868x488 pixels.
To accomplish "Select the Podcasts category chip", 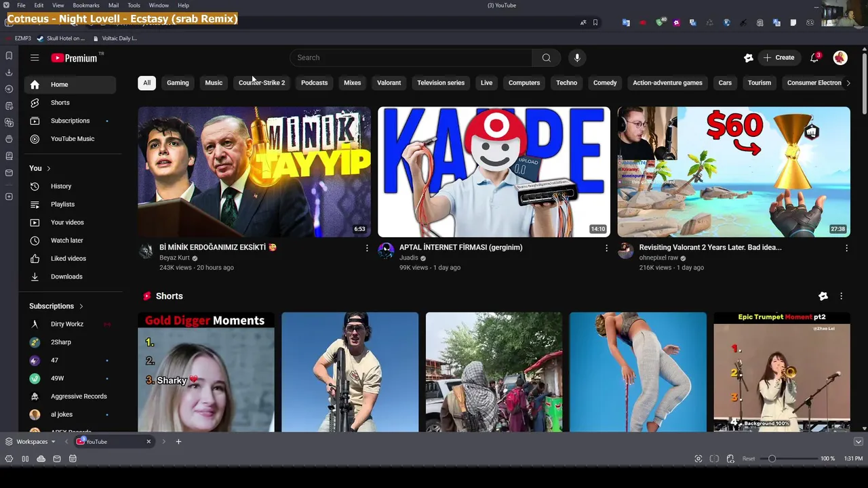I will (x=314, y=83).
